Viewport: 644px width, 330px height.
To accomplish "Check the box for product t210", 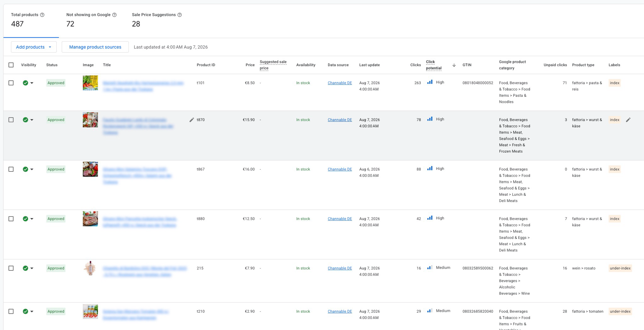I will click(11, 312).
